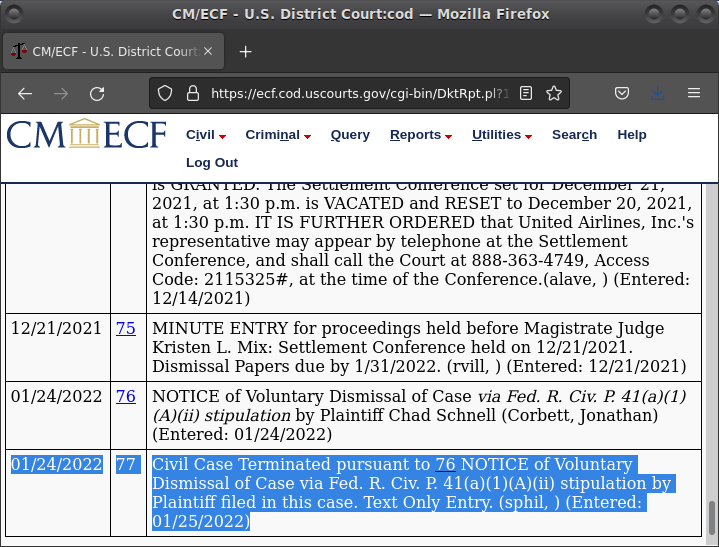Image resolution: width=719 pixels, height=547 pixels.
Task: Expand the Reports dropdown menu
Action: (420, 135)
